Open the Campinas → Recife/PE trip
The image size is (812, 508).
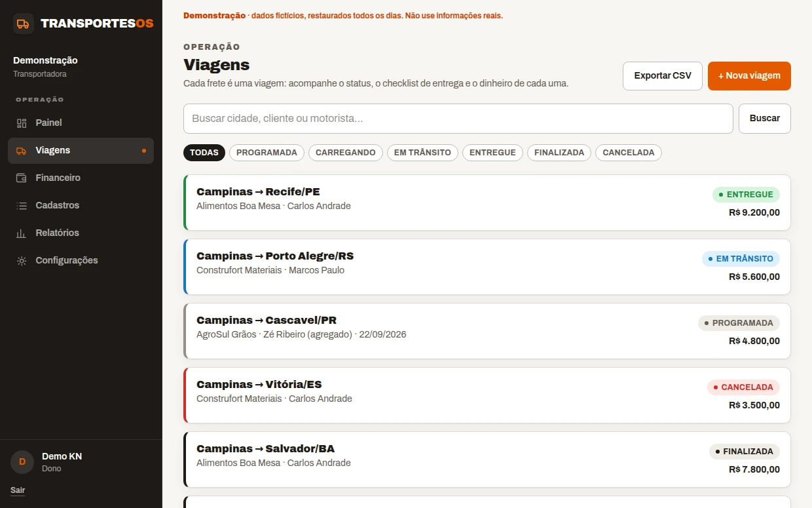pyautogui.click(x=487, y=203)
